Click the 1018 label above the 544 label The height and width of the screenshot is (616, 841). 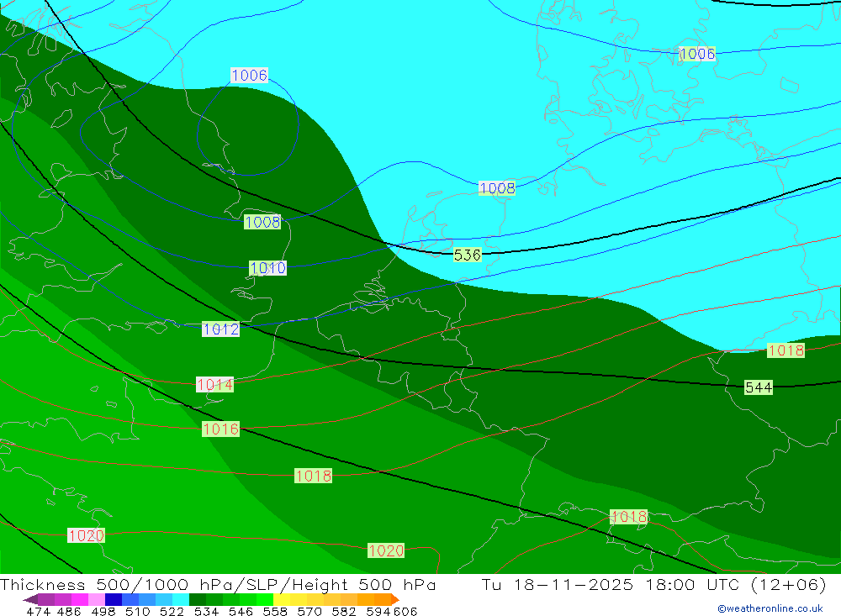[x=785, y=350]
